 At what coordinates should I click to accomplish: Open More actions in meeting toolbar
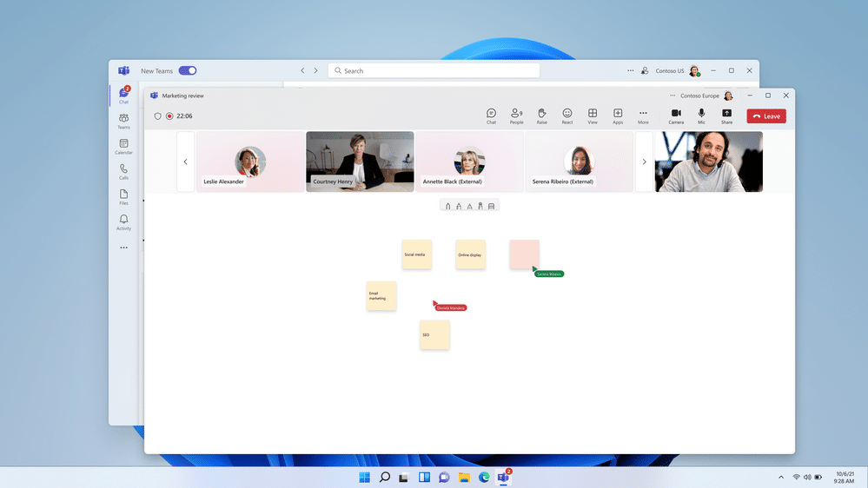pyautogui.click(x=643, y=116)
